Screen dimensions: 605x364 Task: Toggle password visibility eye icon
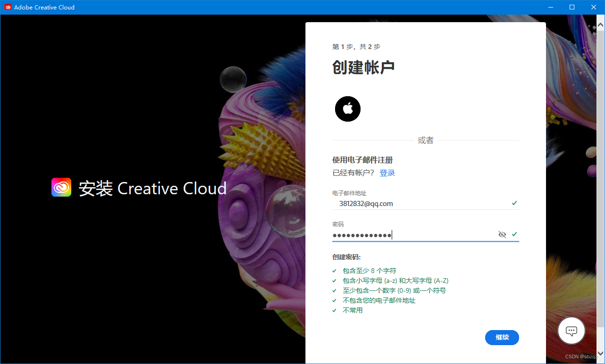click(x=502, y=234)
